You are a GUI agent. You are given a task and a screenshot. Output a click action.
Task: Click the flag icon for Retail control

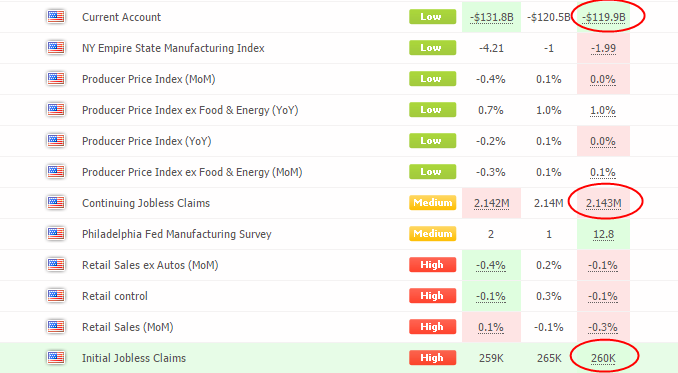(55, 296)
